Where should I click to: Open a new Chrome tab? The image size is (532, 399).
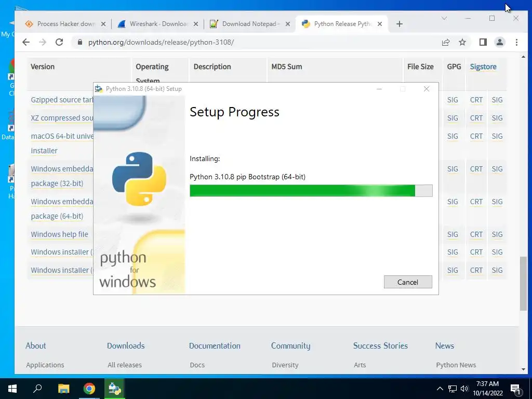tap(400, 24)
